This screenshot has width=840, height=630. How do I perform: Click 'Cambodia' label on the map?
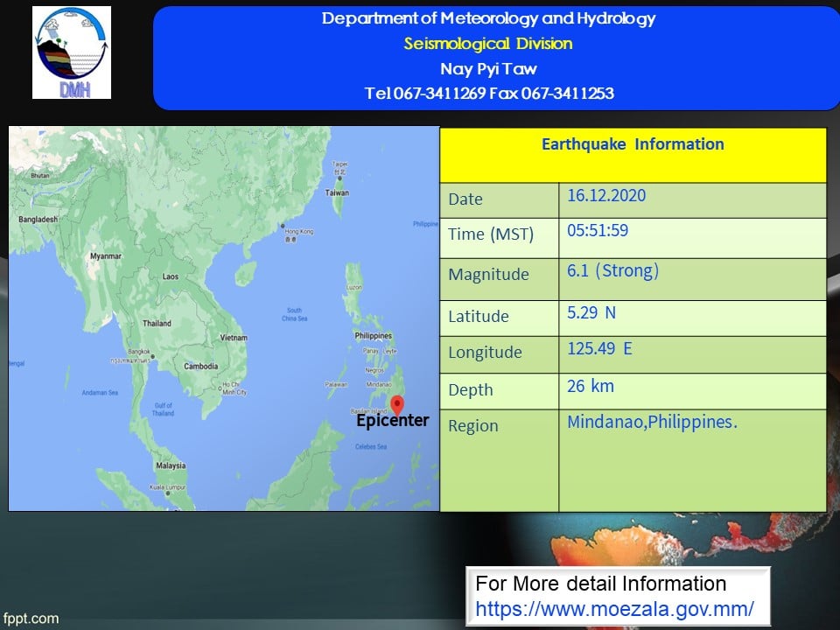click(201, 367)
